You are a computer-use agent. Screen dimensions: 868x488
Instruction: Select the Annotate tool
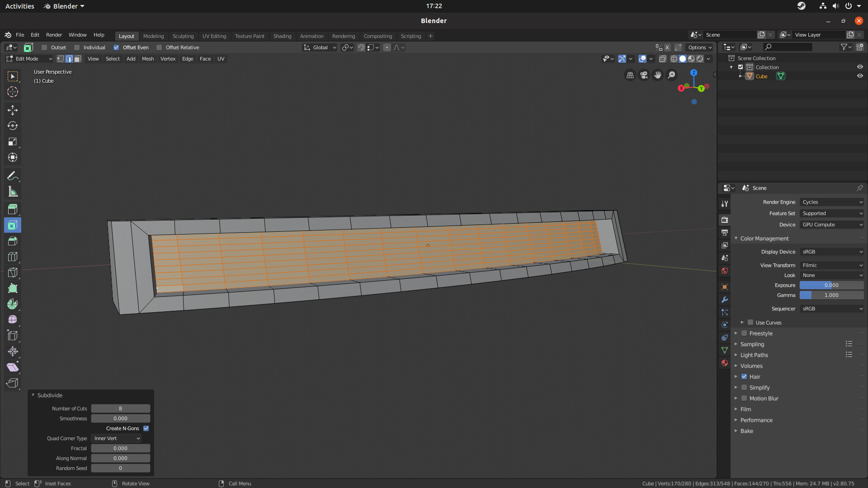click(x=13, y=176)
